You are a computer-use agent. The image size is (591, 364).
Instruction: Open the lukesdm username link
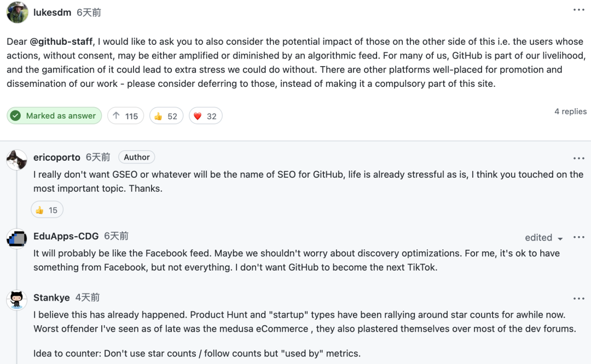pos(53,12)
